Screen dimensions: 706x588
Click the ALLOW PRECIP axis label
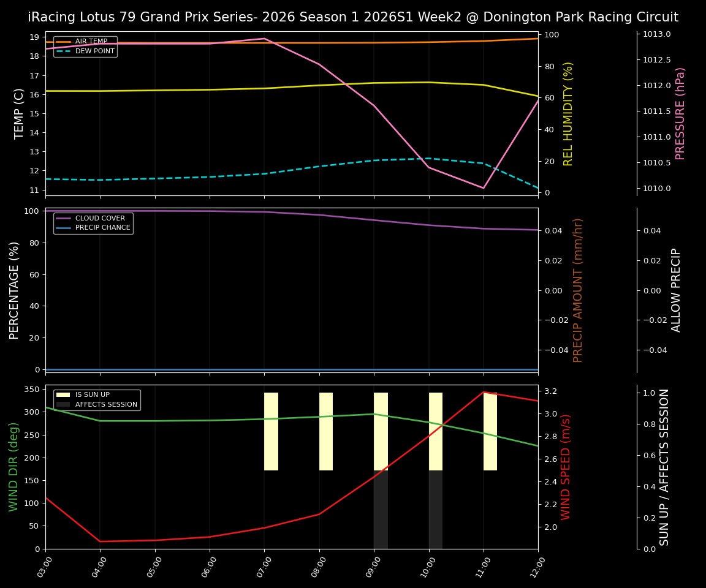677,288
